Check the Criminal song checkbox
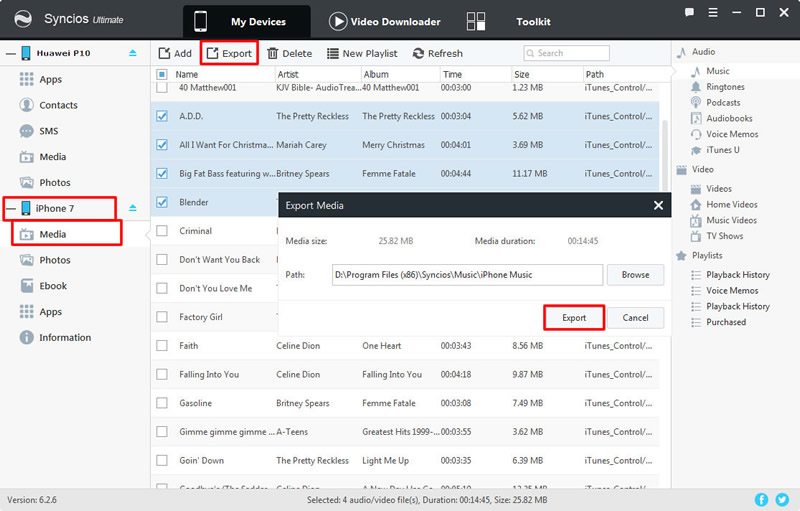Image resolution: width=800 pixels, height=511 pixels. coord(162,231)
